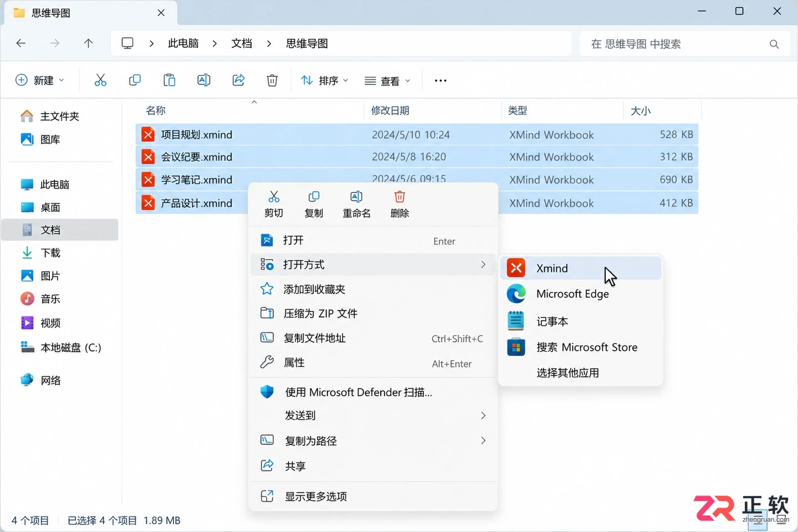Sort by the 大小 column header
The image size is (798, 532).
click(662, 110)
